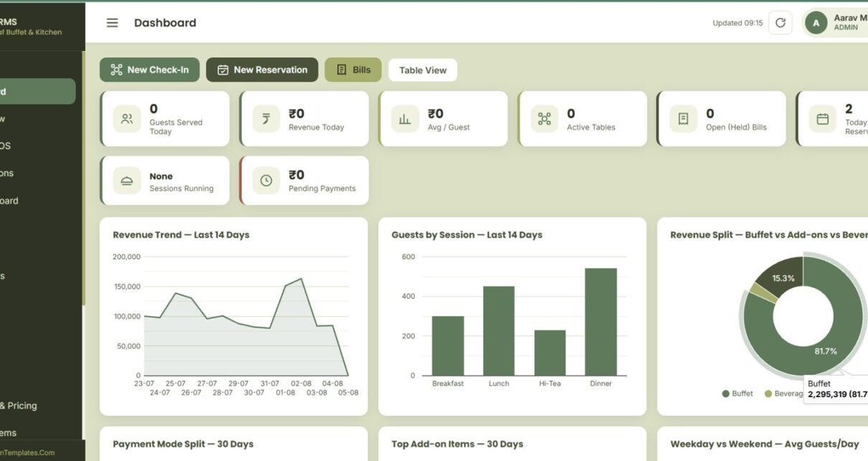The image size is (868, 461).
Task: Click the Updated 09:15 text
Action: coord(737,23)
